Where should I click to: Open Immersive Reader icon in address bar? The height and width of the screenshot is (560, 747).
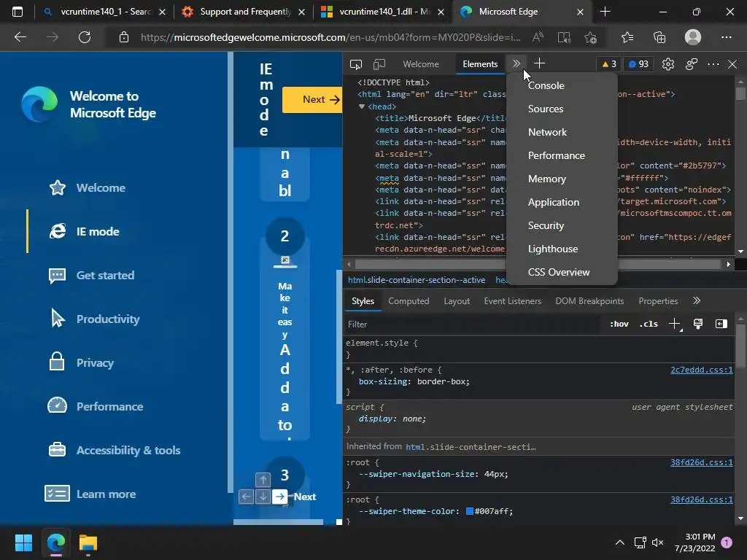click(x=564, y=37)
